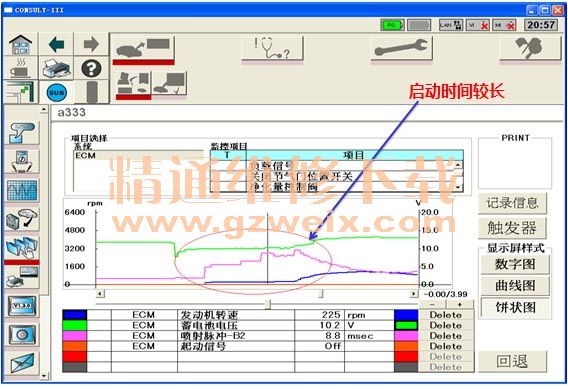The height and width of the screenshot is (389, 568).
Task: Select 饼状图 display style
Action: pyautogui.click(x=515, y=308)
